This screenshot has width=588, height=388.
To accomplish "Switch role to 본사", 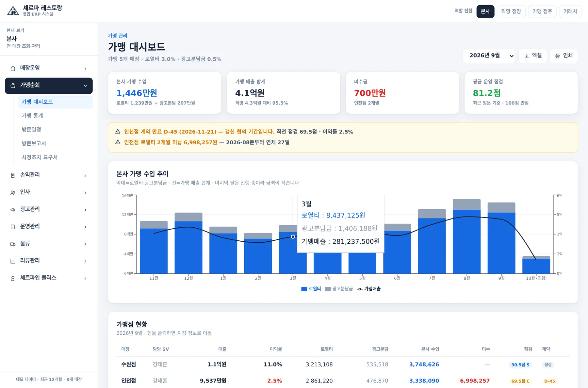I will (x=485, y=11).
